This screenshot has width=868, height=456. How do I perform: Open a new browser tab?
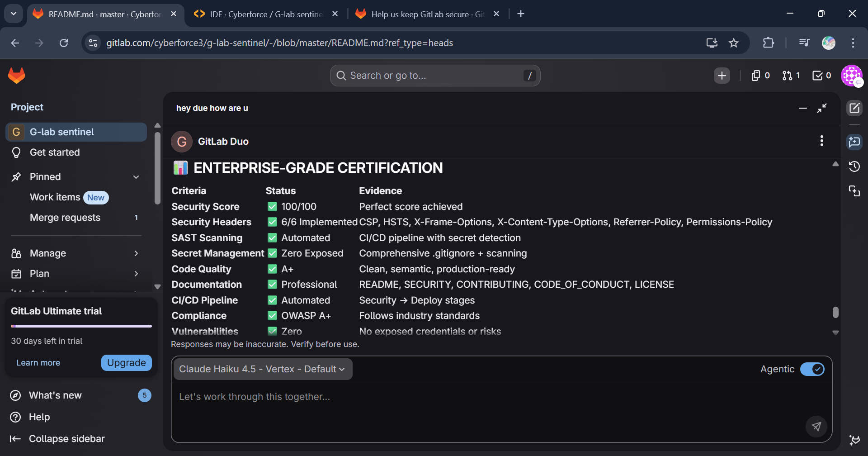tap(521, 14)
